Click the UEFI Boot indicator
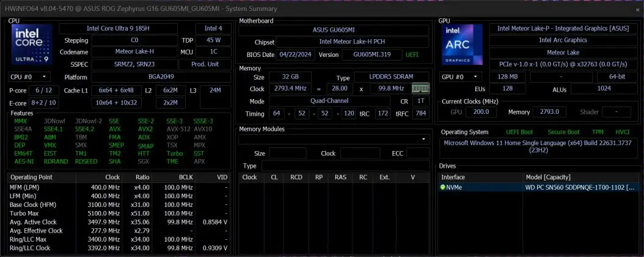This screenshot has width=644, height=257. click(519, 132)
